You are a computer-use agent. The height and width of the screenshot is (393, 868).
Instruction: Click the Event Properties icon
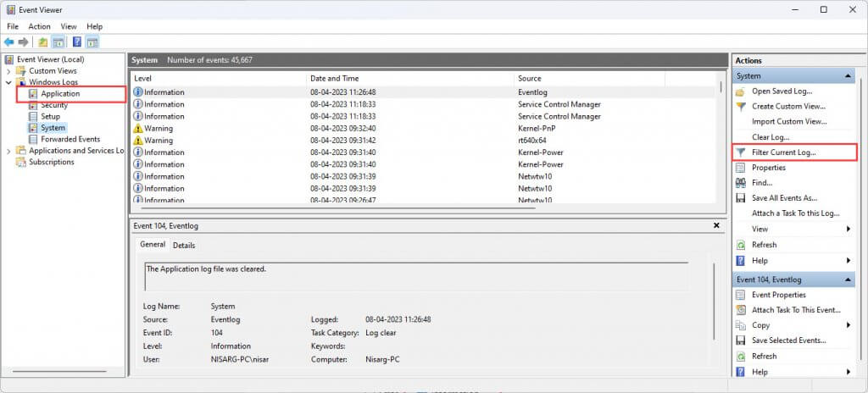[x=741, y=295]
